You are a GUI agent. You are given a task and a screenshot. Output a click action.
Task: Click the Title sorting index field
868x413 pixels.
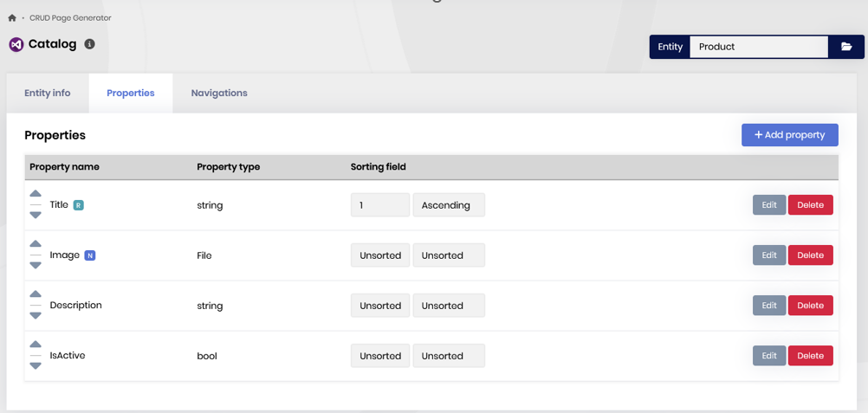pos(379,205)
